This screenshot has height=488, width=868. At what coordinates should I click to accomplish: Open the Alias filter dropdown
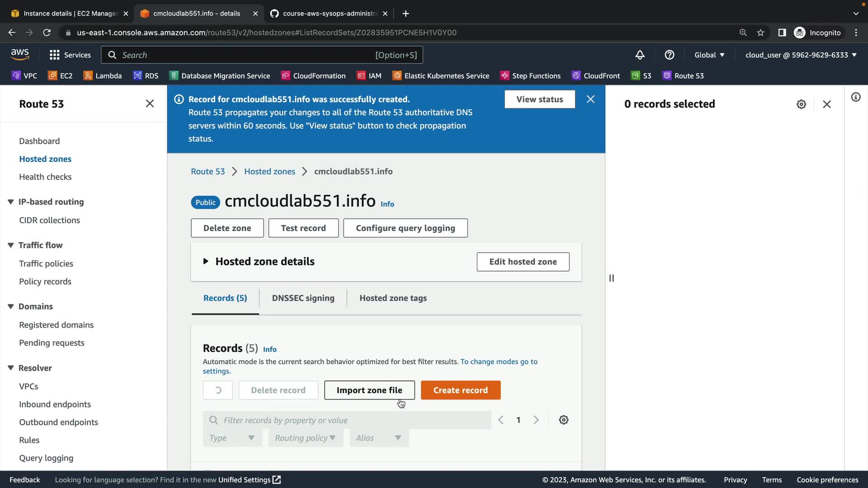point(379,438)
